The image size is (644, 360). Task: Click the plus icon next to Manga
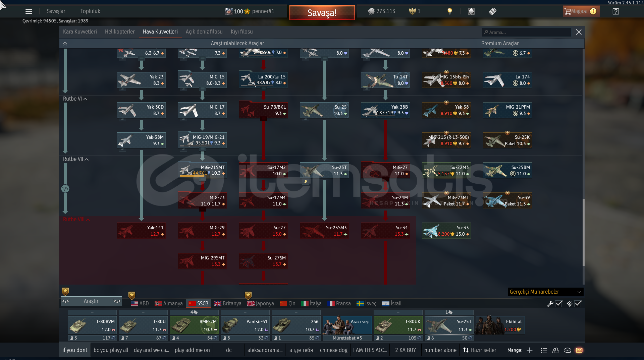click(530, 350)
